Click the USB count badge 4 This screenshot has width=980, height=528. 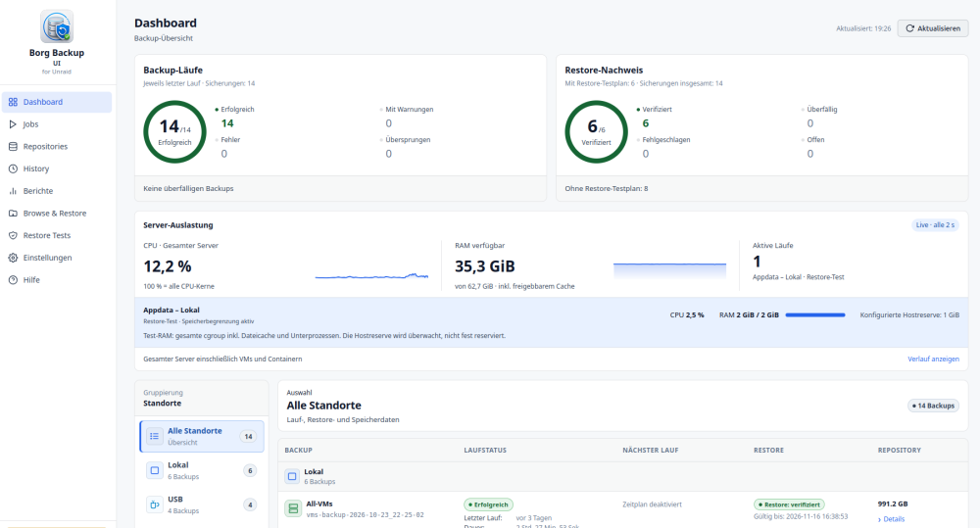click(x=250, y=504)
